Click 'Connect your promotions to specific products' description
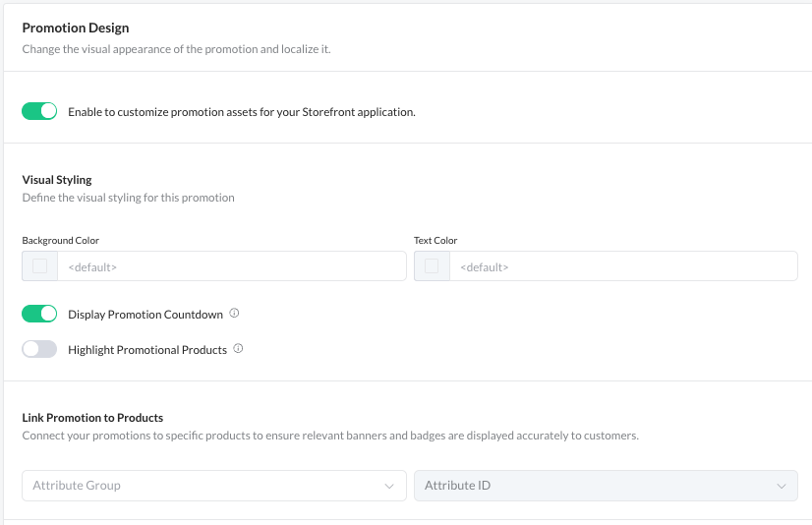The width and height of the screenshot is (812, 525). (x=330, y=436)
